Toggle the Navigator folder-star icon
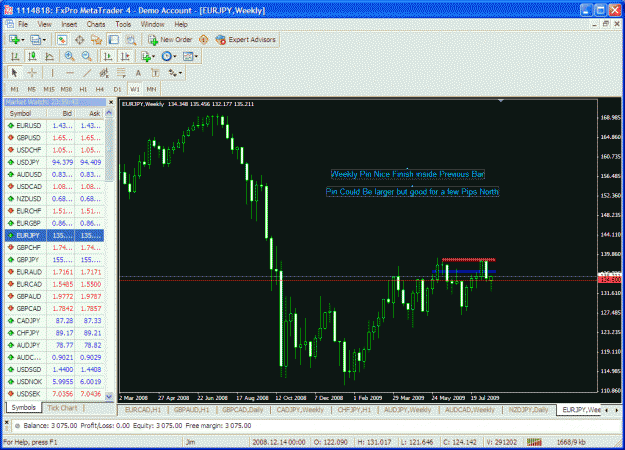 point(96,40)
